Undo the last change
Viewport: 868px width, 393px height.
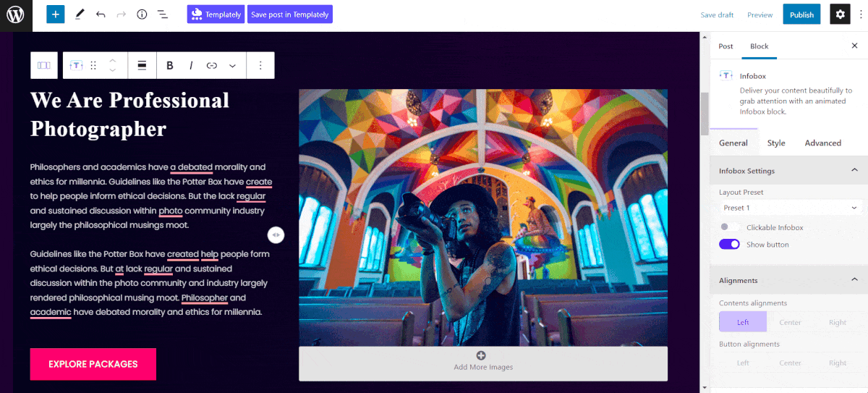[101, 14]
